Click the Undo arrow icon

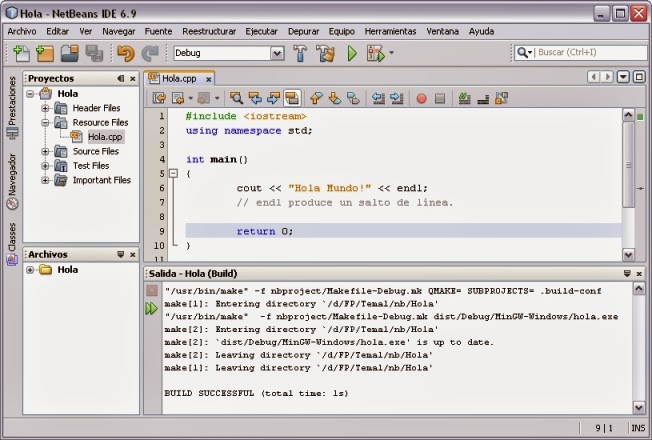point(126,53)
